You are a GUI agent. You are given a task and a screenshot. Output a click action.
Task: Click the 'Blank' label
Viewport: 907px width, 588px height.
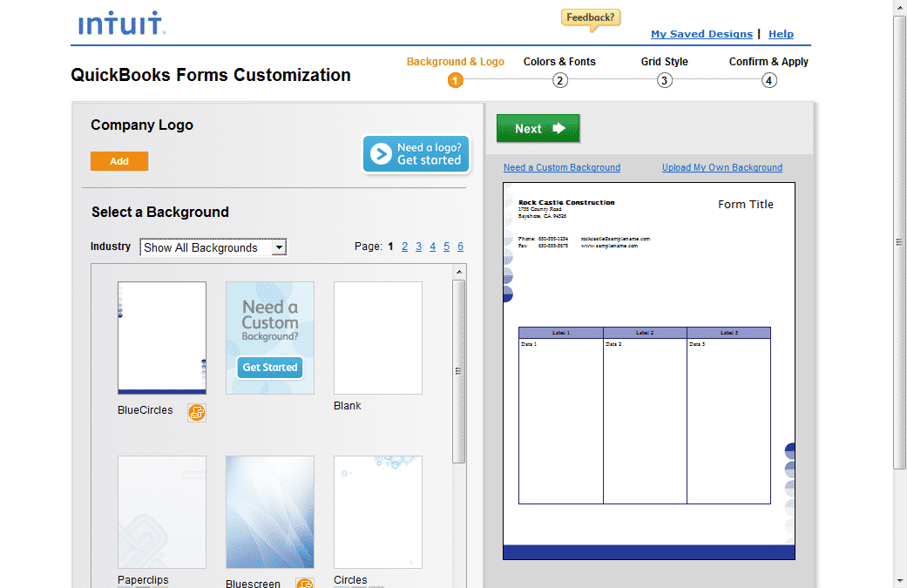347,406
